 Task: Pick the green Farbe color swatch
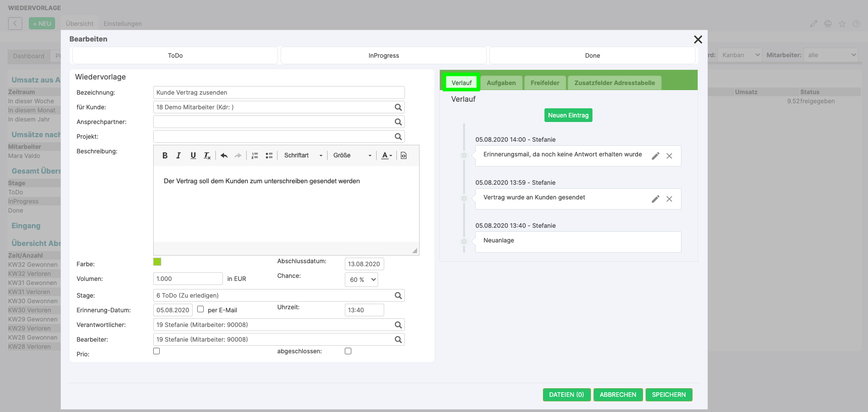point(157,262)
